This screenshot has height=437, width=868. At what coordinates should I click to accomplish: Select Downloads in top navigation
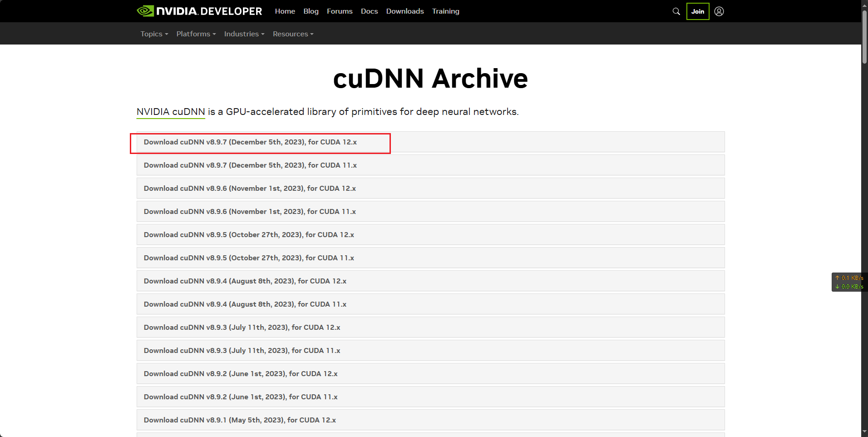click(x=404, y=11)
